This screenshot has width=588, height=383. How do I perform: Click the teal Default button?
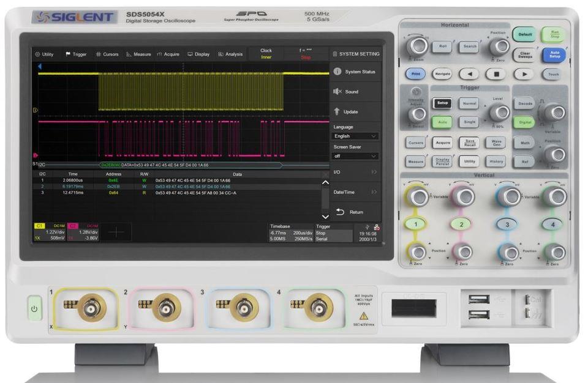coord(524,34)
